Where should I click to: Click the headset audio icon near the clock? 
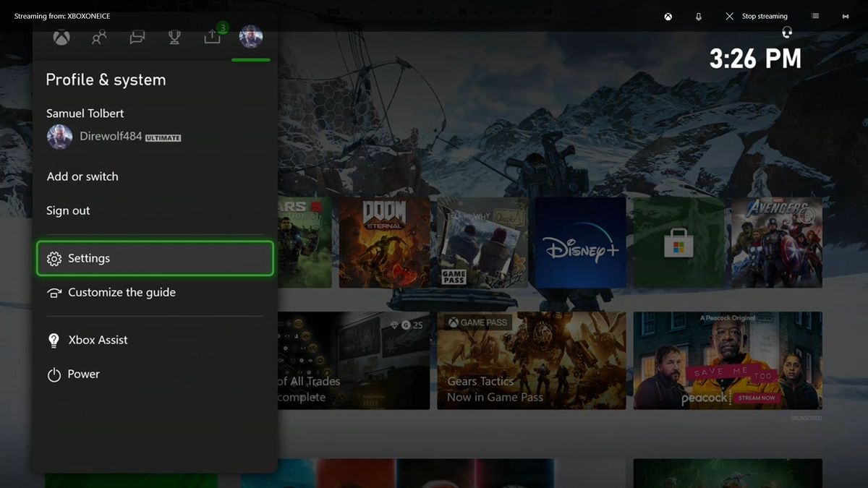(x=787, y=32)
